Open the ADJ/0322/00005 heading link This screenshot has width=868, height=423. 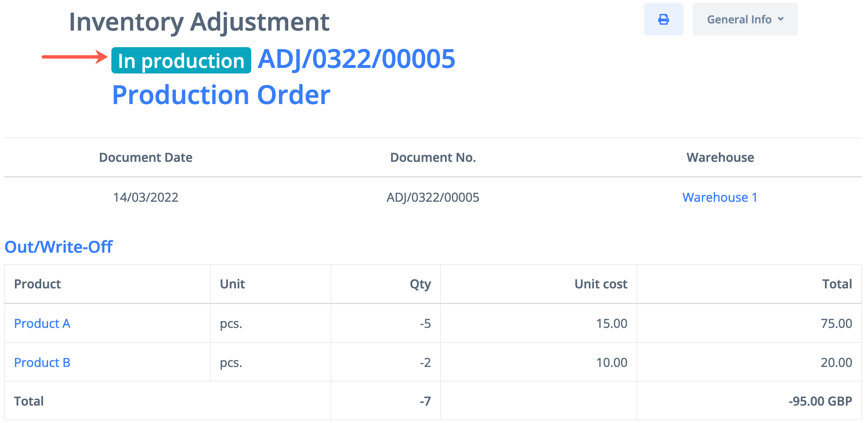tap(356, 59)
